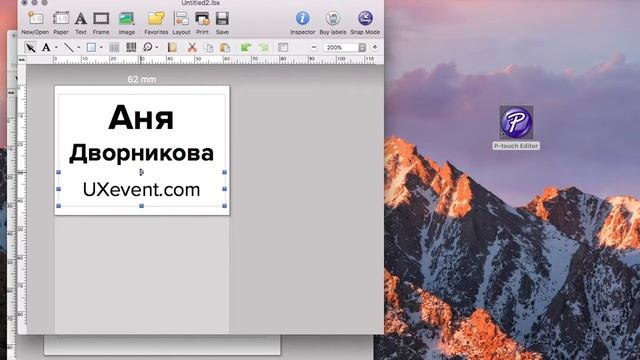Open the zoom percentage dropdown stepper
640x360 pixels.
coord(362,47)
